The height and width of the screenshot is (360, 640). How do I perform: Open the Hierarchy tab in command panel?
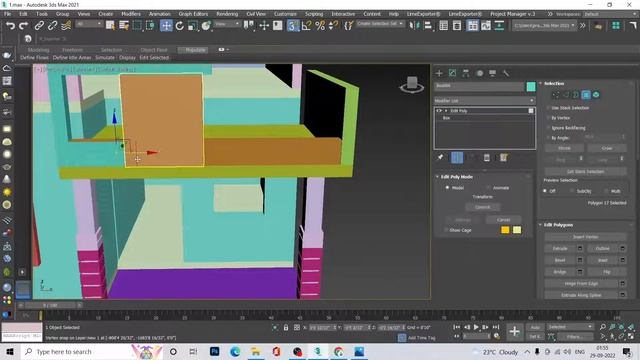466,73
